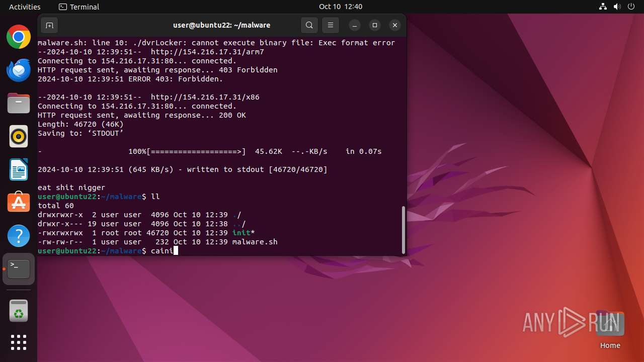
Task: Click the command prompt input 'caini'
Action: (162, 251)
